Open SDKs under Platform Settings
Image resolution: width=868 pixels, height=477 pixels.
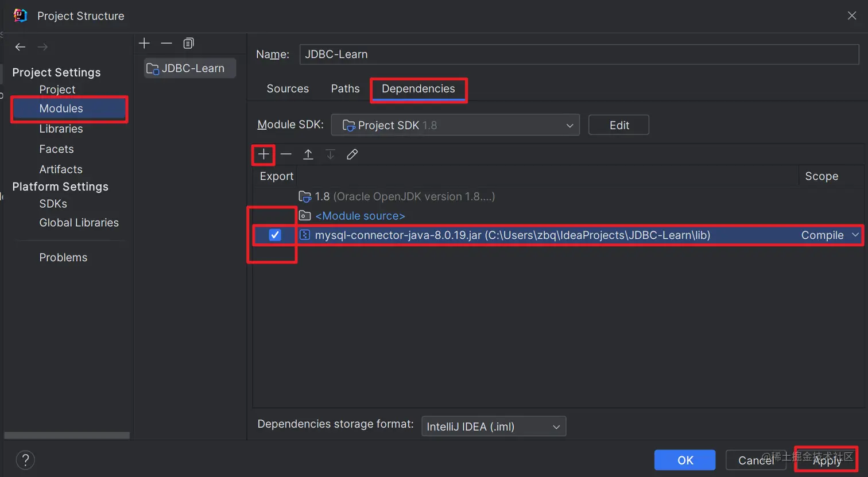[53, 204]
